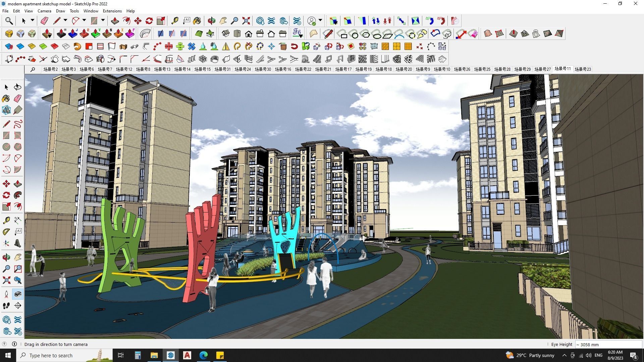The height and width of the screenshot is (362, 644).
Task: Switch to scene tab 场景号31
Action: (x=222, y=69)
